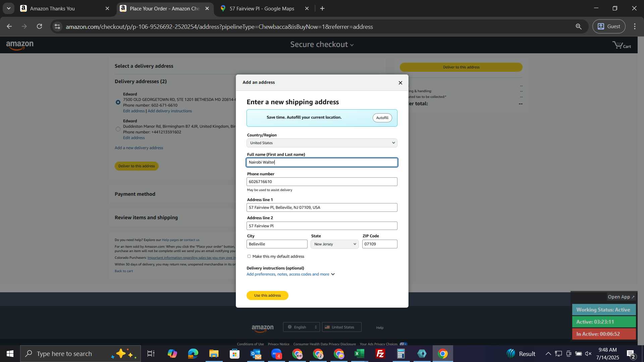Open the English language selector
This screenshot has width=644, height=362.
(302, 327)
